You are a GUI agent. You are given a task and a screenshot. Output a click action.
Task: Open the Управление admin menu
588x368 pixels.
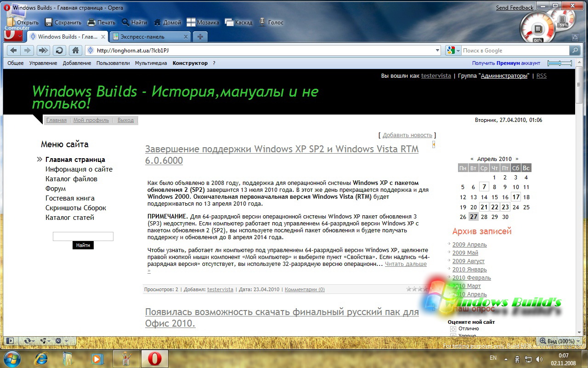point(43,63)
